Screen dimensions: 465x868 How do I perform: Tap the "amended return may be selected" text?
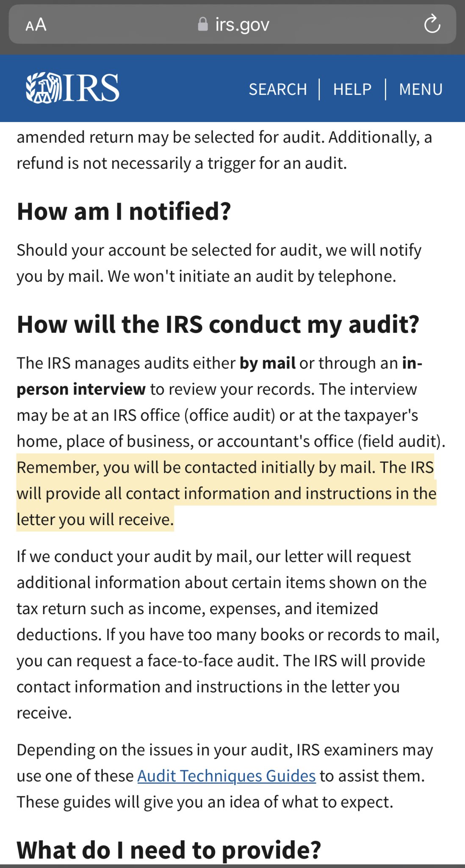click(x=224, y=137)
